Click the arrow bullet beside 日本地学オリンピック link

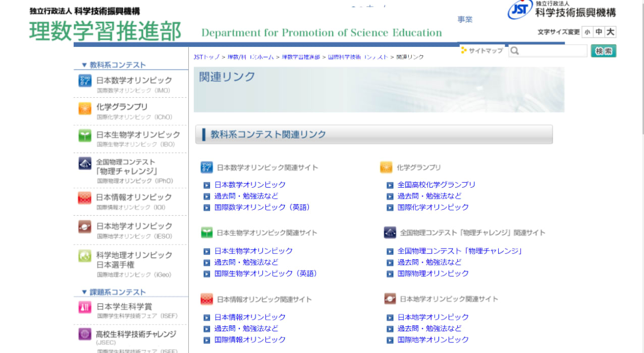pyautogui.click(x=390, y=318)
